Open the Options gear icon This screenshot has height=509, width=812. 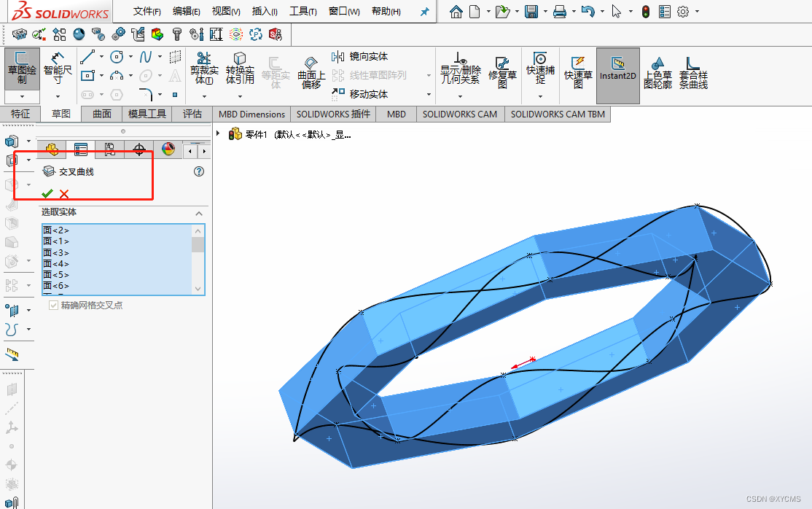coord(683,12)
